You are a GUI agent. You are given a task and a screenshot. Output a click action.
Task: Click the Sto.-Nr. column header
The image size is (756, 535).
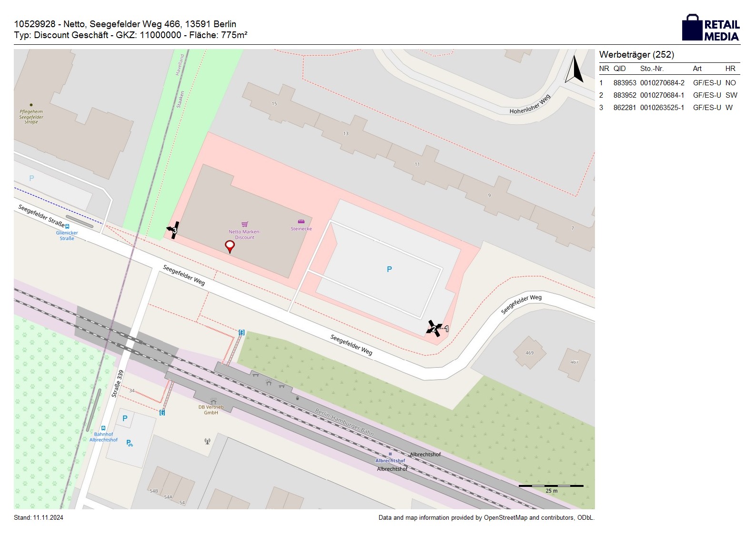652,69
